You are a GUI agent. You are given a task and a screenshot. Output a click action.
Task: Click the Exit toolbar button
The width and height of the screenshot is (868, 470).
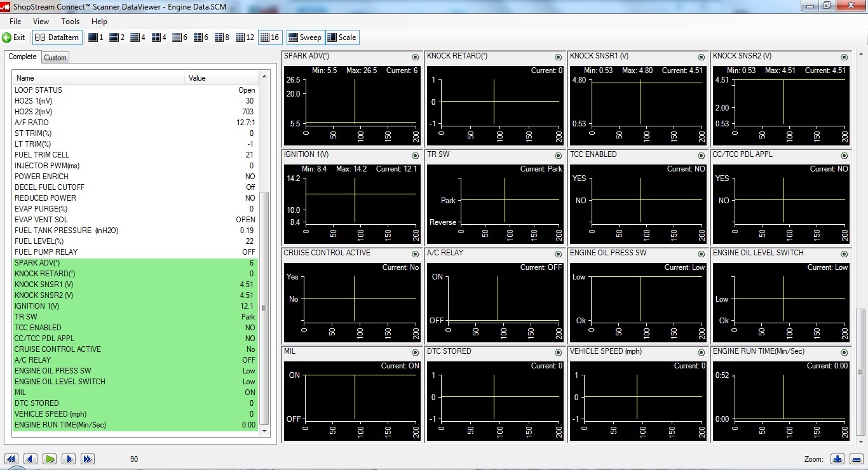point(14,37)
